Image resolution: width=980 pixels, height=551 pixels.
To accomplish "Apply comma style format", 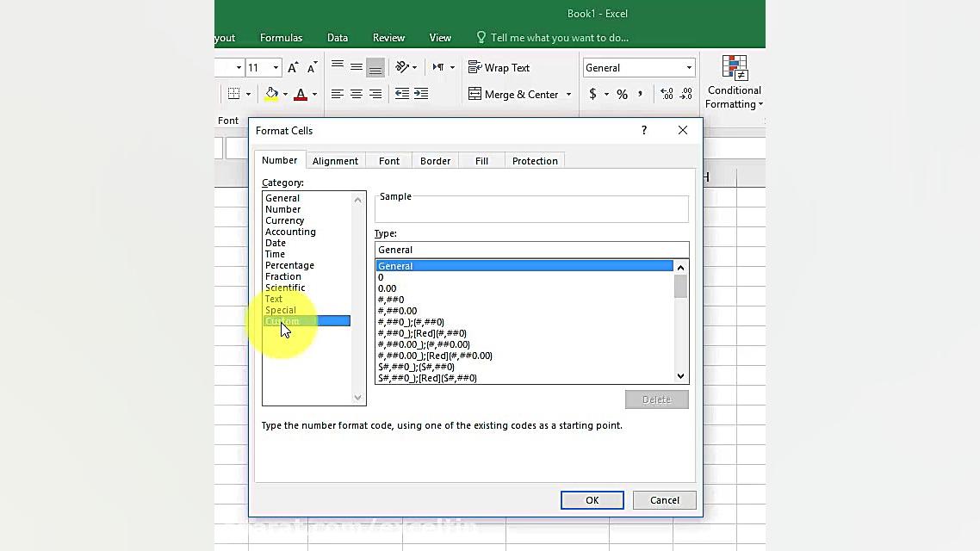I will tap(640, 95).
